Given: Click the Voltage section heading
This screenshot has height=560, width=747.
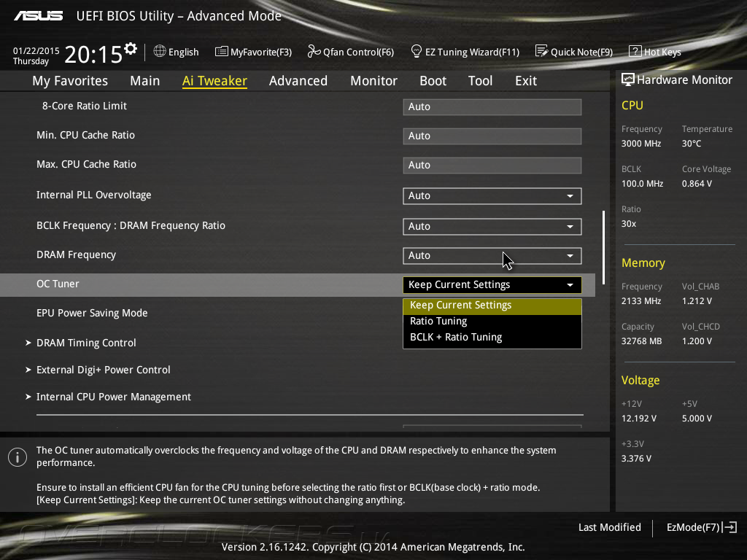Looking at the screenshot, I should coord(640,381).
